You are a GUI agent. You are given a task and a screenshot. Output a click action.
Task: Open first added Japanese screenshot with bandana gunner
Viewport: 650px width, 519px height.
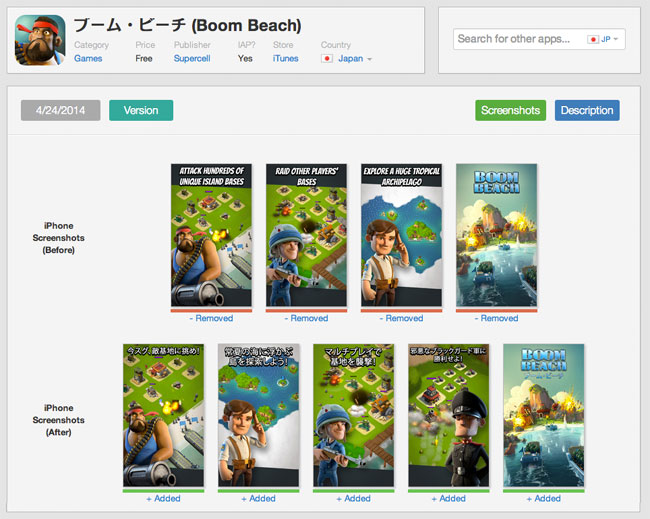(x=163, y=415)
